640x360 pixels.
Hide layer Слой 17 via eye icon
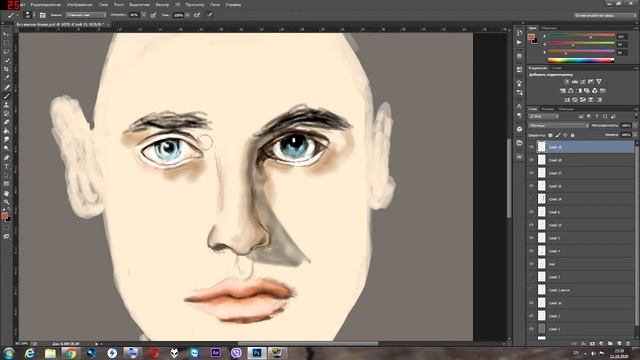(531, 173)
